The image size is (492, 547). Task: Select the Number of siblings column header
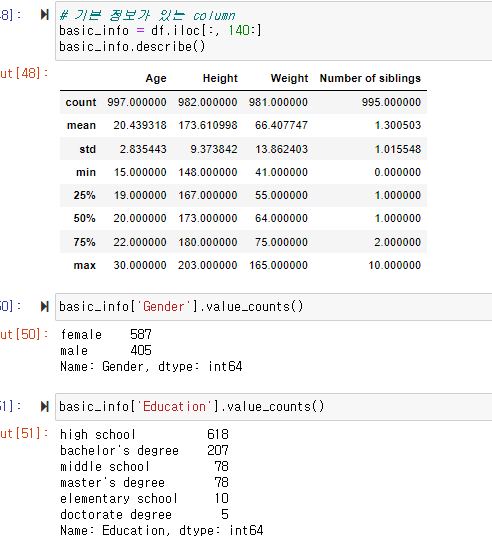point(370,78)
